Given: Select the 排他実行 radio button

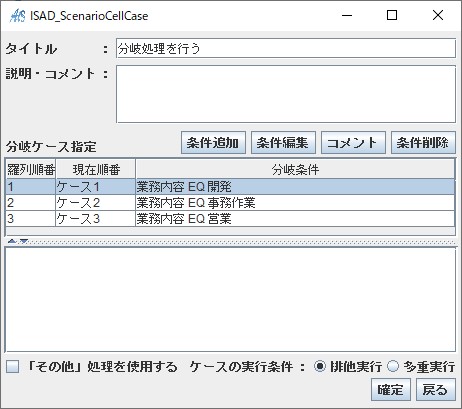Looking at the screenshot, I should [x=320, y=366].
